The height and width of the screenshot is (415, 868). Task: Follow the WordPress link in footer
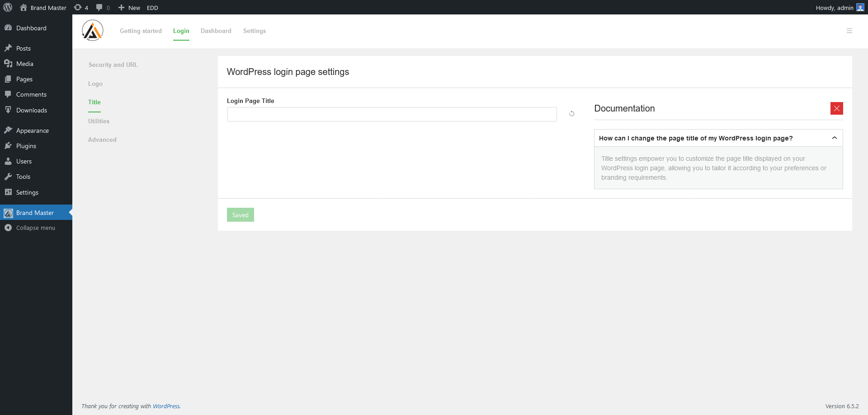pos(166,406)
